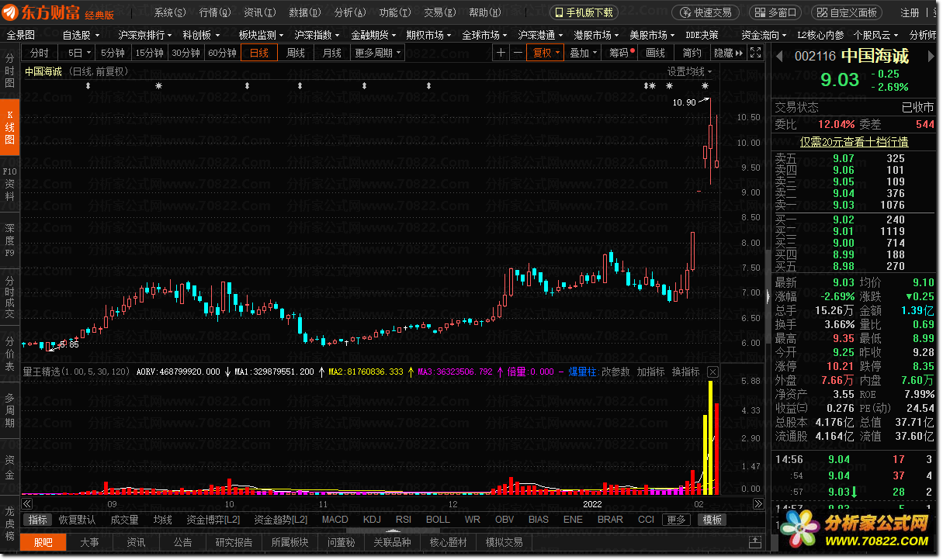Open 复权 adjustment dropdown
This screenshot has height=560, width=943.
pos(546,53)
